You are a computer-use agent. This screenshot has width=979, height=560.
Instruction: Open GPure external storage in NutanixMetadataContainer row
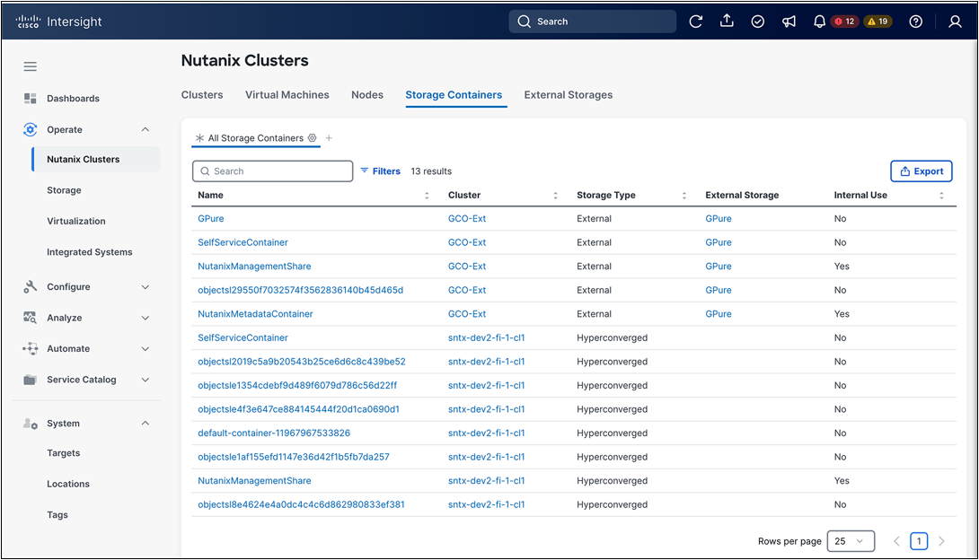(x=719, y=314)
